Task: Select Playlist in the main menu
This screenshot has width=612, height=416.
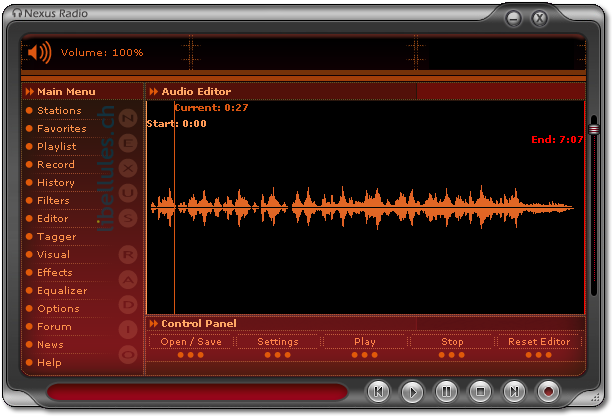Action: pyautogui.click(x=57, y=146)
